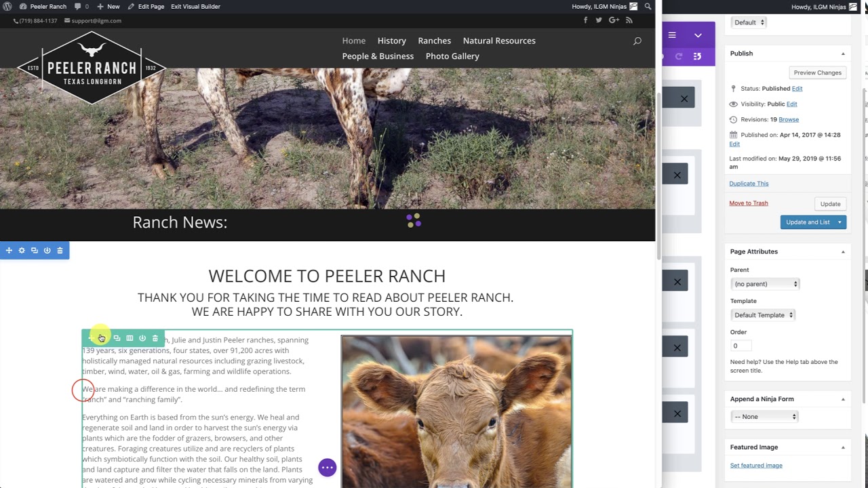Click the blue section Move icon
The image size is (868, 488).
click(9, 251)
